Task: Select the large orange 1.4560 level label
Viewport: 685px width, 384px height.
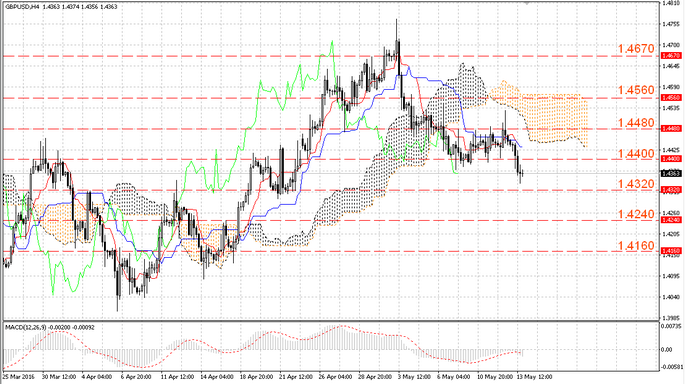Action: tap(636, 90)
